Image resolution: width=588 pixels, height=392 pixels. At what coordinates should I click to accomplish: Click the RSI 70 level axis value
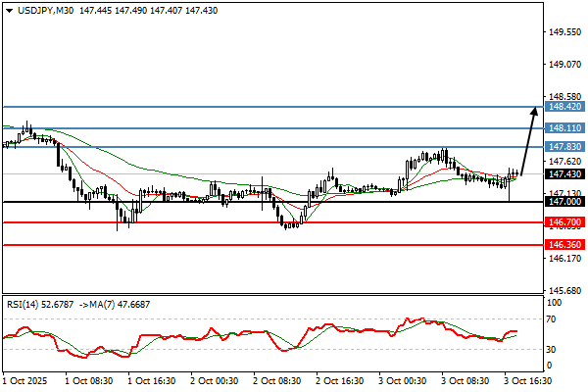coord(553,319)
